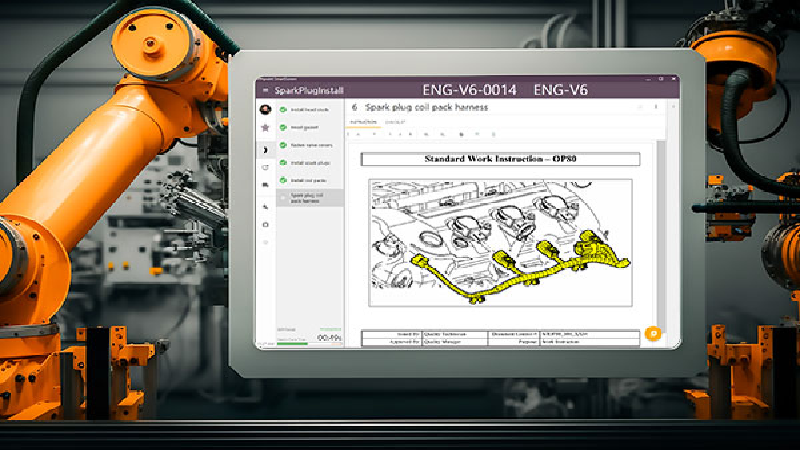Click the user profile avatar in sidebar
This screenshot has height=450, width=800.
click(265, 110)
